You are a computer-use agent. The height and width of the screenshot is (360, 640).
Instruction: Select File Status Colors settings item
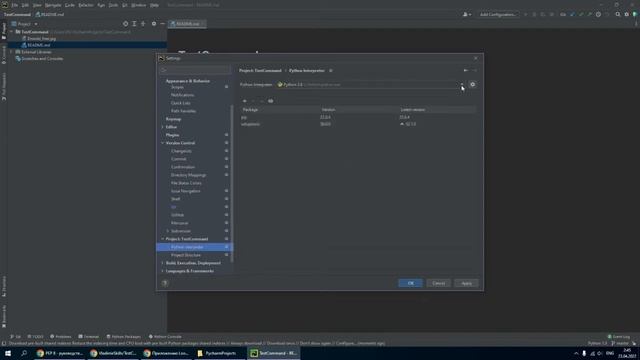pos(186,183)
